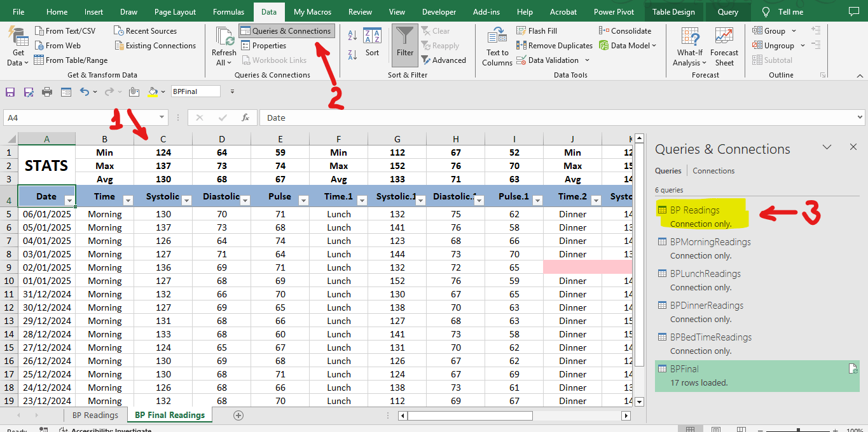Create a Forecast Sheet

click(x=724, y=47)
